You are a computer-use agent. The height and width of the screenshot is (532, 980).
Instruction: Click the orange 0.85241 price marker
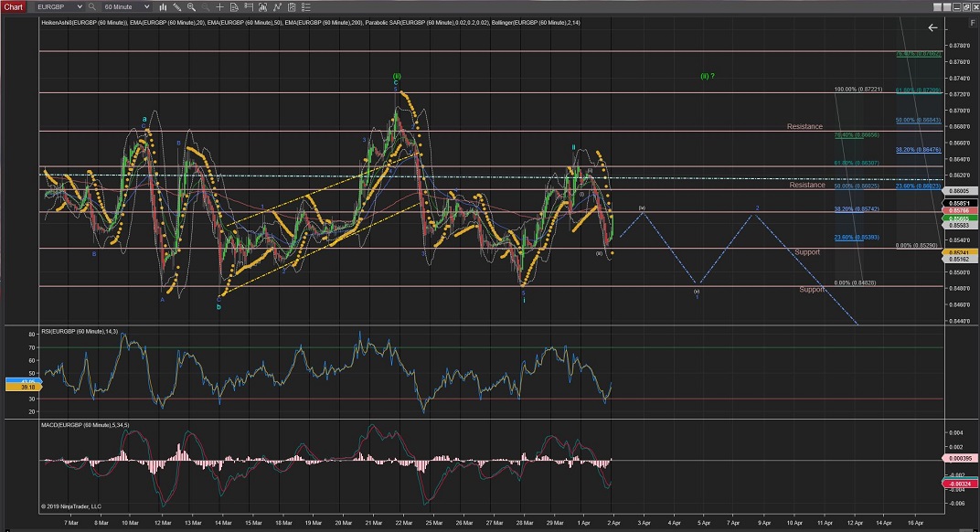[x=959, y=252]
